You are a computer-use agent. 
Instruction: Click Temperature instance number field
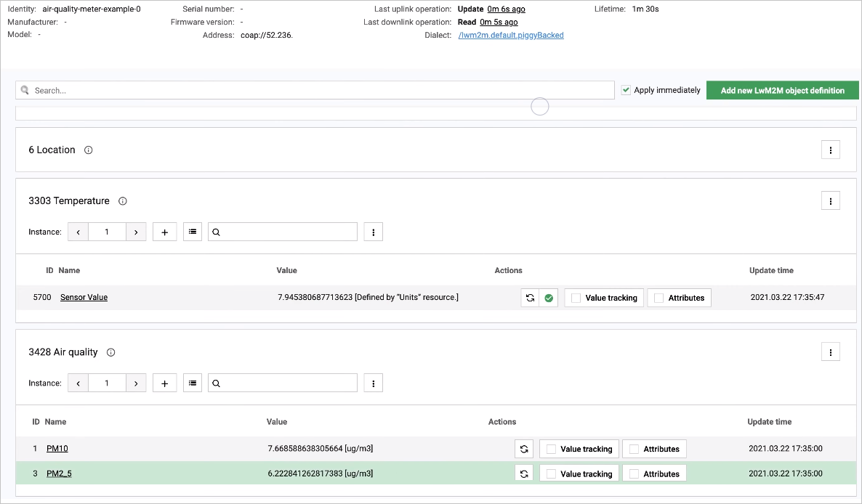click(x=107, y=232)
